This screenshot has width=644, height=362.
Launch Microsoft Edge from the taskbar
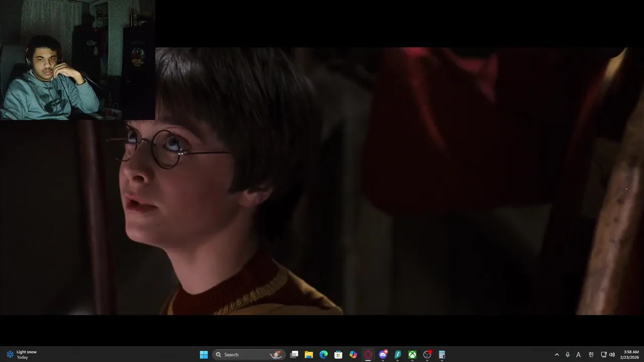click(324, 354)
